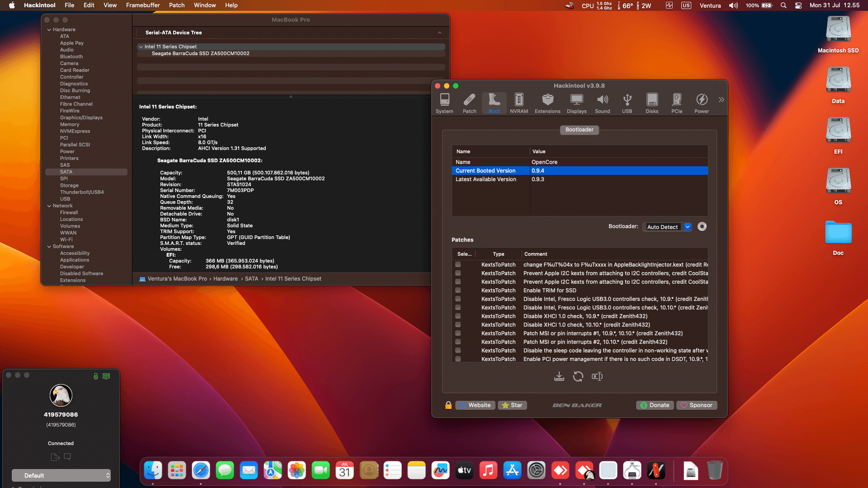
Task: Open the USB section in Hackintool
Action: point(627,103)
